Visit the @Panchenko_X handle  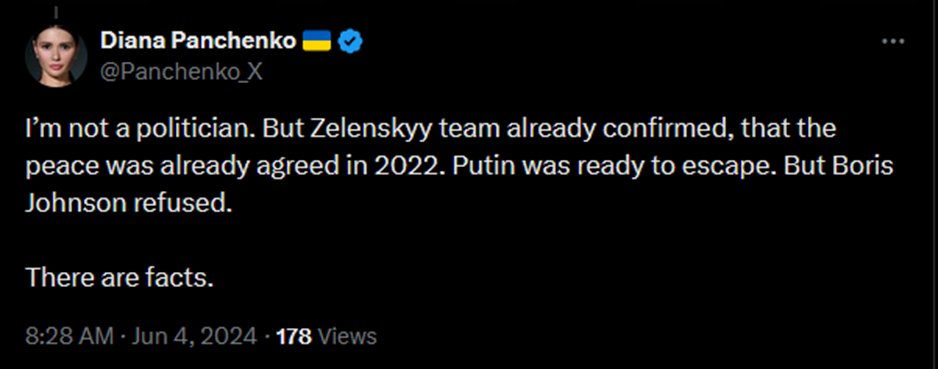point(181,72)
